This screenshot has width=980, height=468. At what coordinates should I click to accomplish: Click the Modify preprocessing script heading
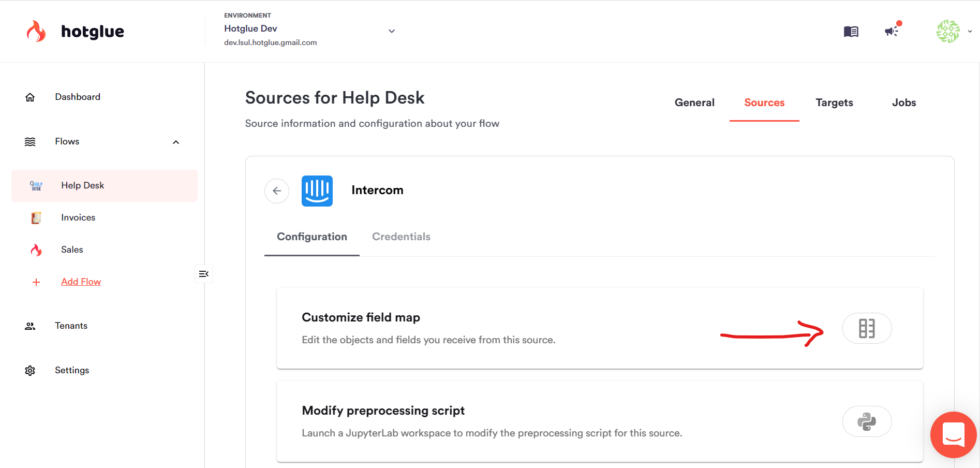click(x=383, y=411)
